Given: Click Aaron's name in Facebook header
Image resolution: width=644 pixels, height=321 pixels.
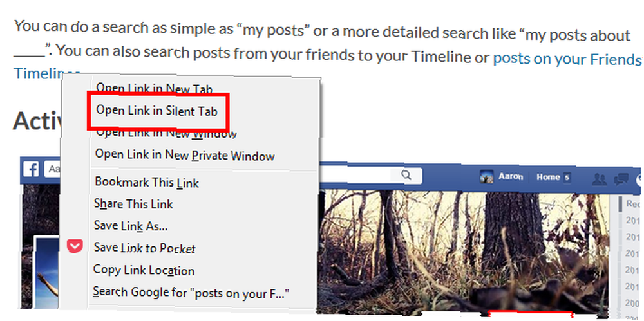Looking at the screenshot, I should coord(511,177).
